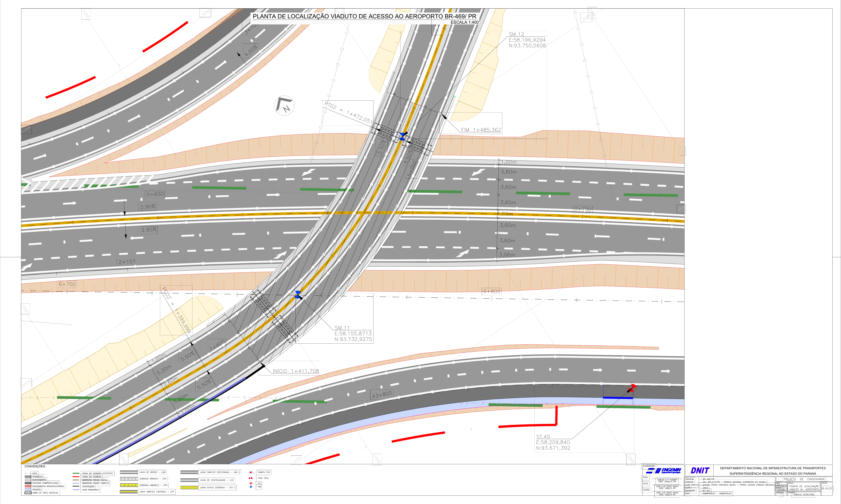Click the LINHA SIMPLES SECCIONADA sample strip

click(189, 472)
